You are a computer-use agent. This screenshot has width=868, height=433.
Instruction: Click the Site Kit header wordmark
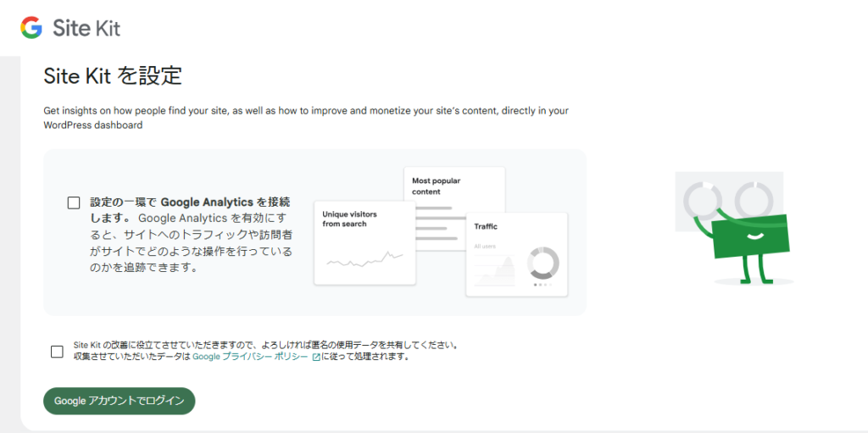click(86, 29)
